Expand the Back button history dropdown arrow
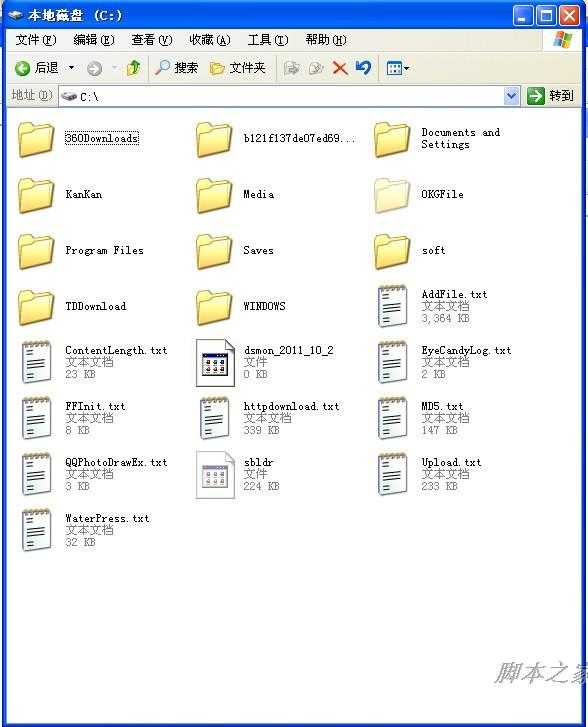Viewport: 588px width, 727px height. pos(71,68)
